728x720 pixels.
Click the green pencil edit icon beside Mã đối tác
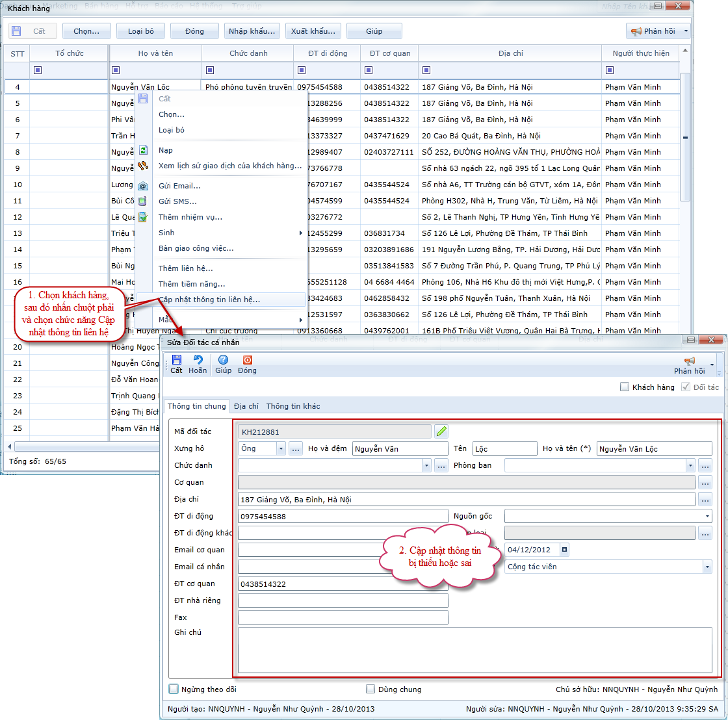tap(441, 431)
